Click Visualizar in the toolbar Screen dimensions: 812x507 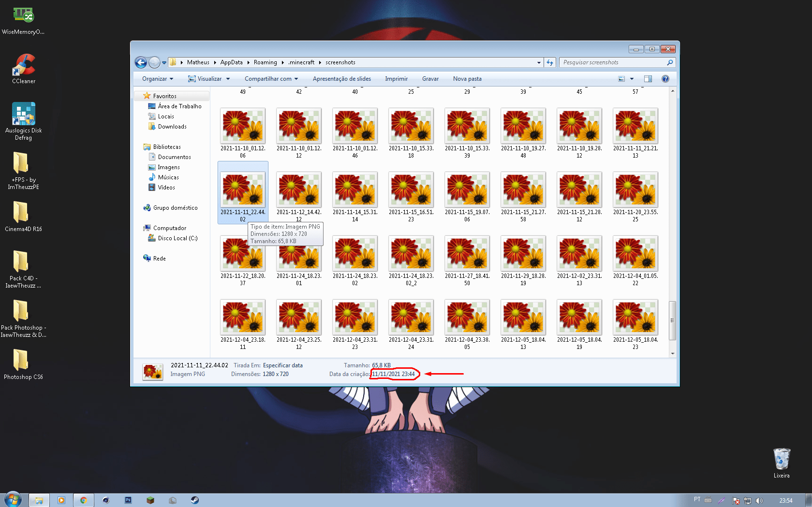tap(205, 79)
